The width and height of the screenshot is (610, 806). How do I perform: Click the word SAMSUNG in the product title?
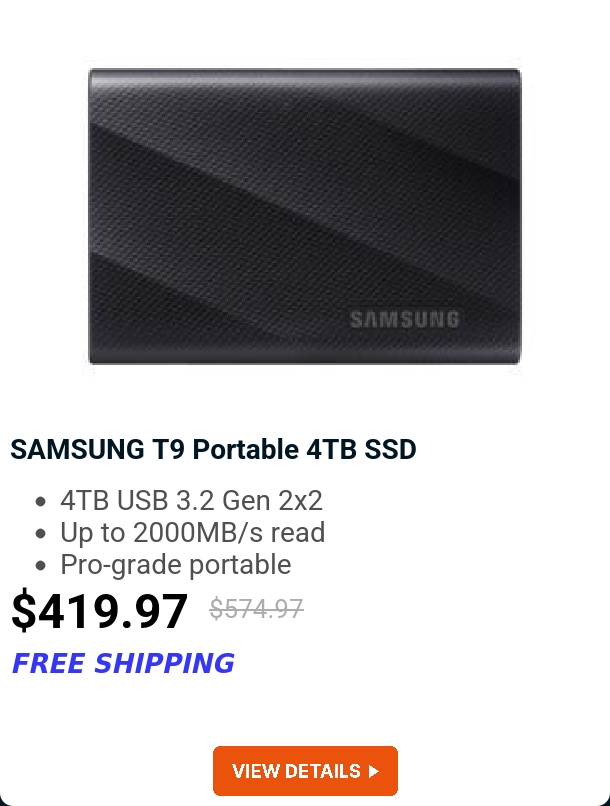pyautogui.click(x=78, y=449)
